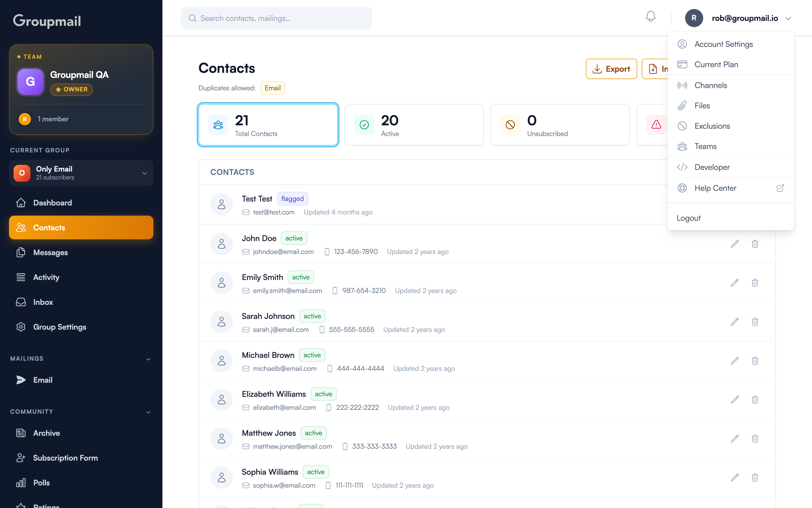Image resolution: width=812 pixels, height=508 pixels.
Task: Click the trash icon for Elizabeth Williams
Action: tap(754, 400)
